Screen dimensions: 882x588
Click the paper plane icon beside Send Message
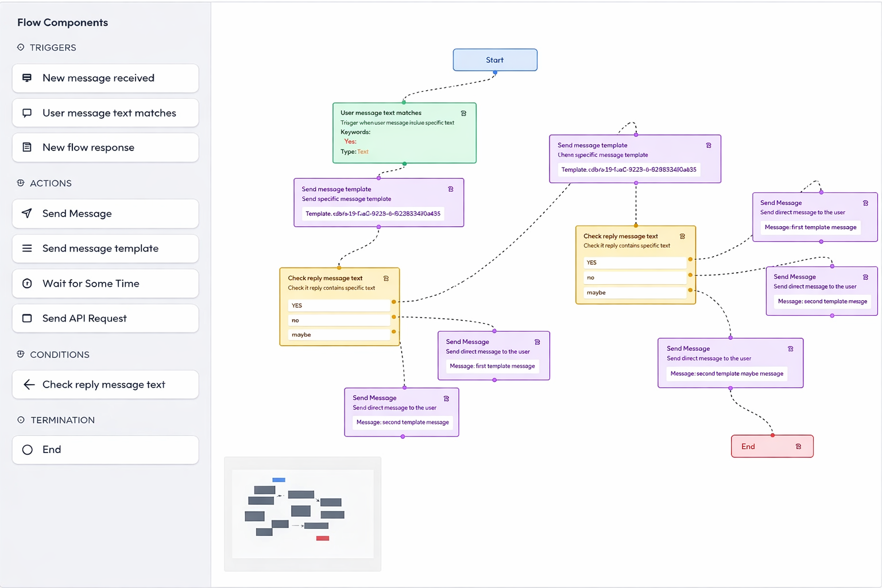coord(27,214)
